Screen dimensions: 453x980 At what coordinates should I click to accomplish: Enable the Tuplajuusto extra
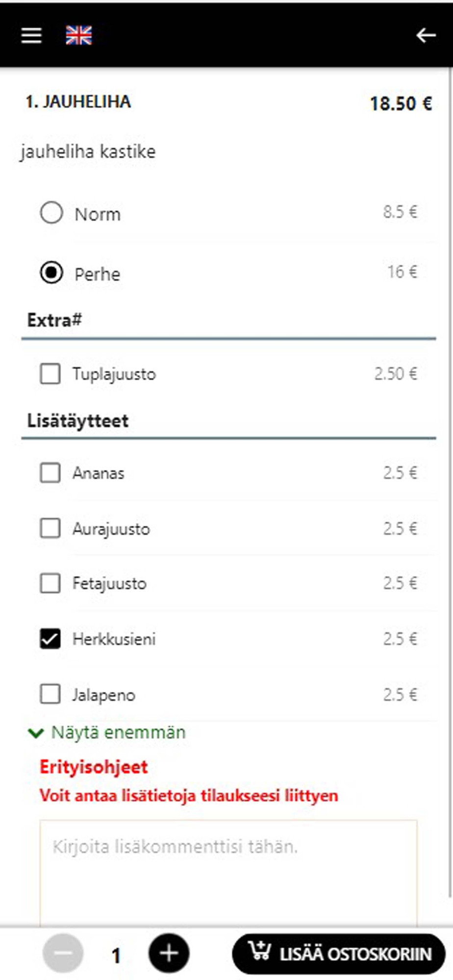pos(50,374)
